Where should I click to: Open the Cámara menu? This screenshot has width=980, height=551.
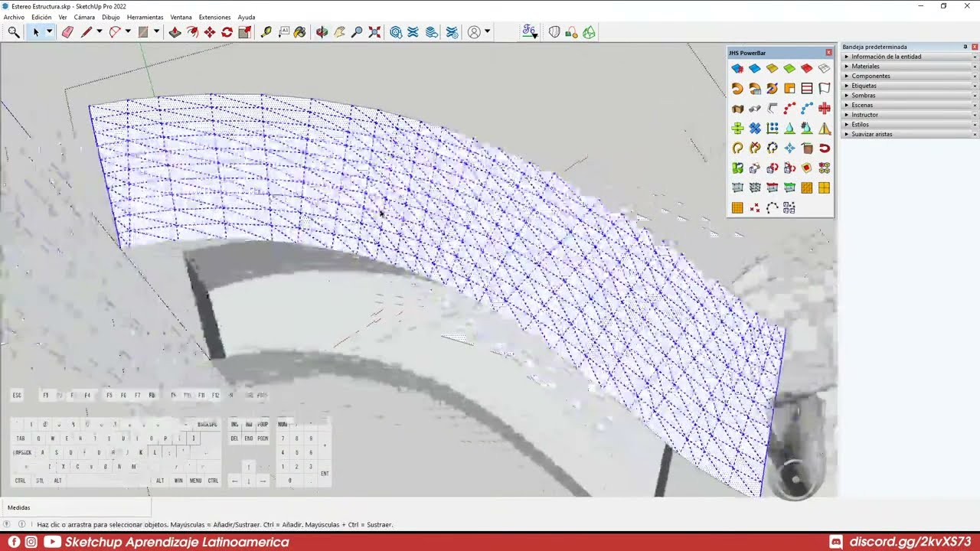84,17
